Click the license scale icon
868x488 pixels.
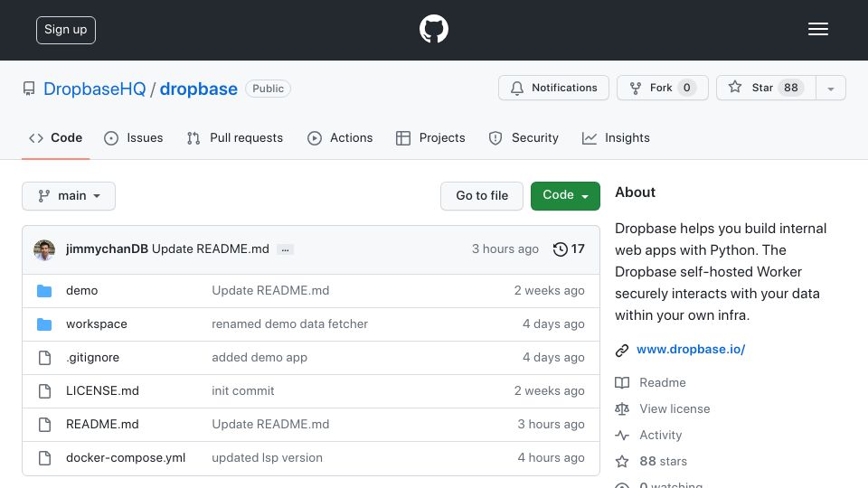622,408
